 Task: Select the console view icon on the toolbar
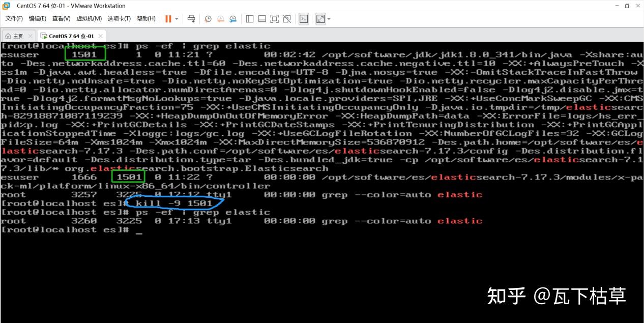[x=304, y=19]
